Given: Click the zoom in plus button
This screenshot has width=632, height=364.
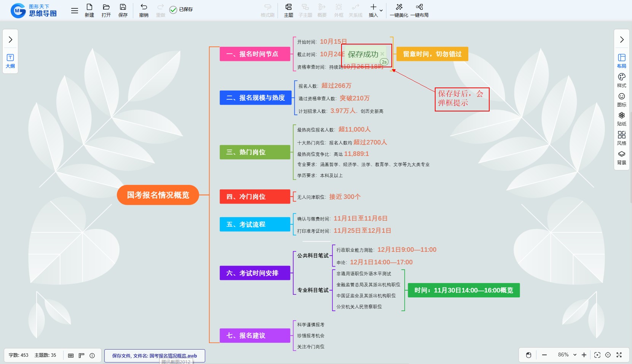Looking at the screenshot, I should [584, 355].
